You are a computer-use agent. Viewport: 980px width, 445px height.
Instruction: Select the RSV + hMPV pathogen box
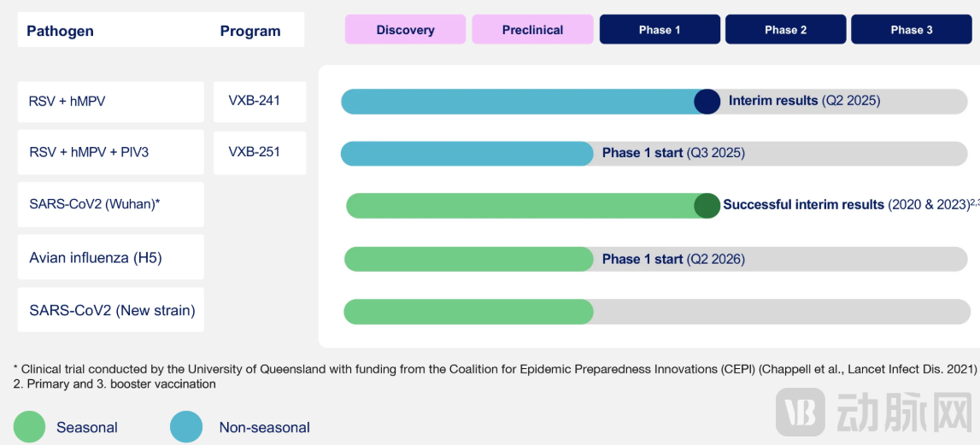[110, 102]
